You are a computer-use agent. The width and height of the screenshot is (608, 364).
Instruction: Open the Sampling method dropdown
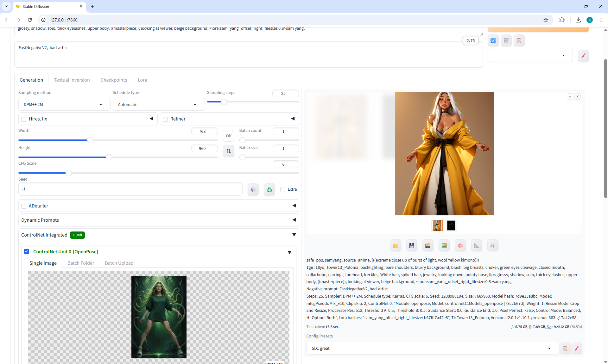point(64,105)
